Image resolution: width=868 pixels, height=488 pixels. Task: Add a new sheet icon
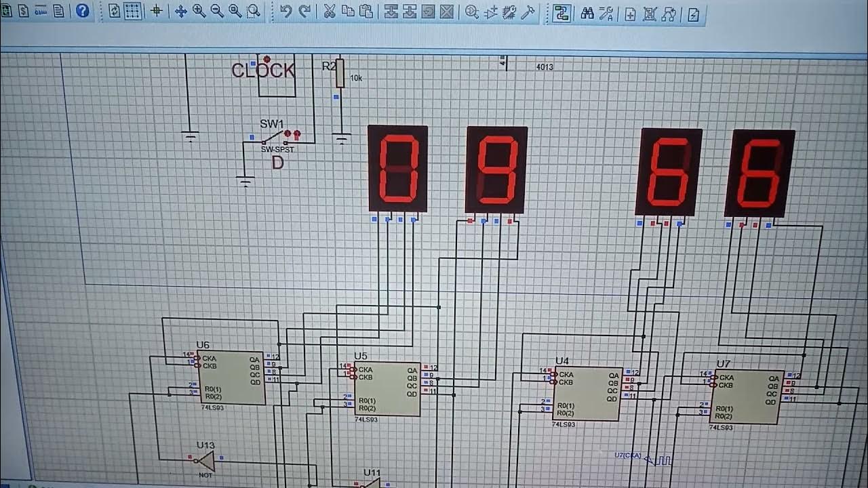tap(631, 14)
